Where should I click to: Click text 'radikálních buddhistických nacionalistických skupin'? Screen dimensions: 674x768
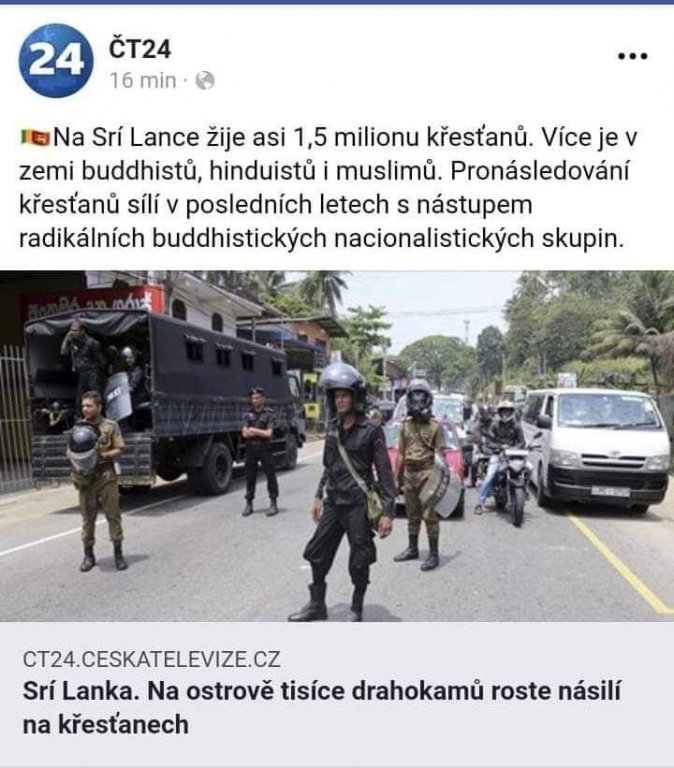(x=321, y=239)
